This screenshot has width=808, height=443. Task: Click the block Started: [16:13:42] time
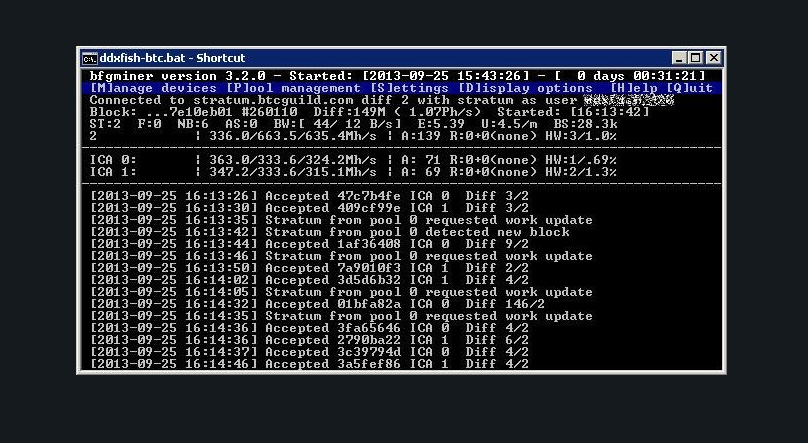tap(573, 112)
